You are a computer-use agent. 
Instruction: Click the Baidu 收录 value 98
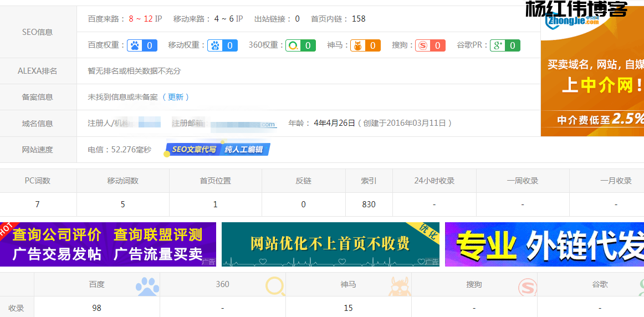pyautogui.click(x=96, y=308)
